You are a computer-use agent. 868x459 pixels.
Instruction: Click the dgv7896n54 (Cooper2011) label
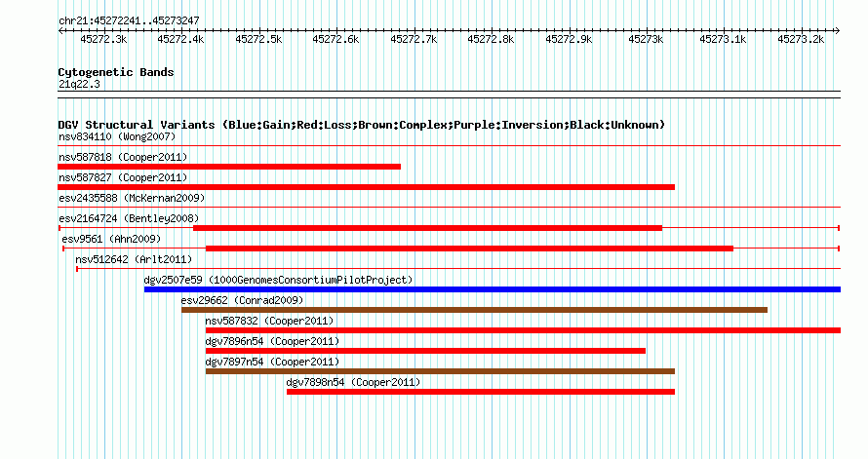point(272,341)
